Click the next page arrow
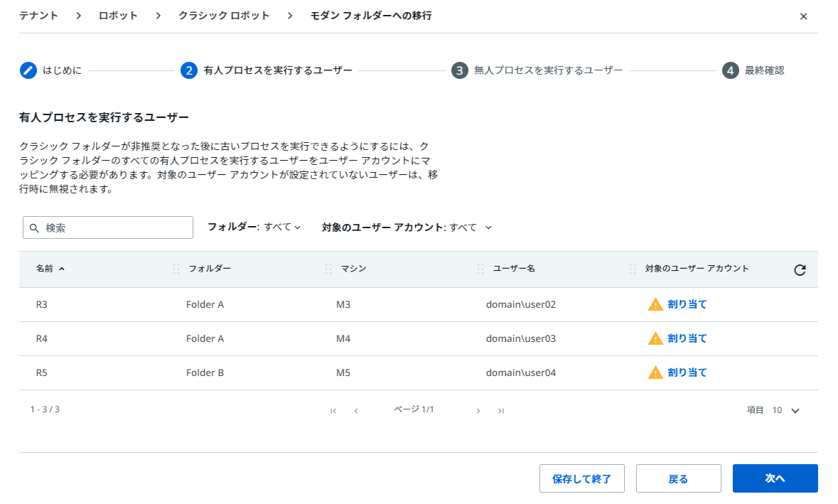Screen dimensions: 838x504 [478, 410]
